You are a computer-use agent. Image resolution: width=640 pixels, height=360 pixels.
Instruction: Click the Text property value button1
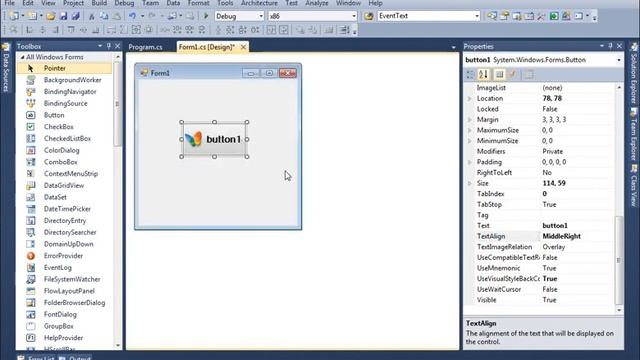(555, 226)
